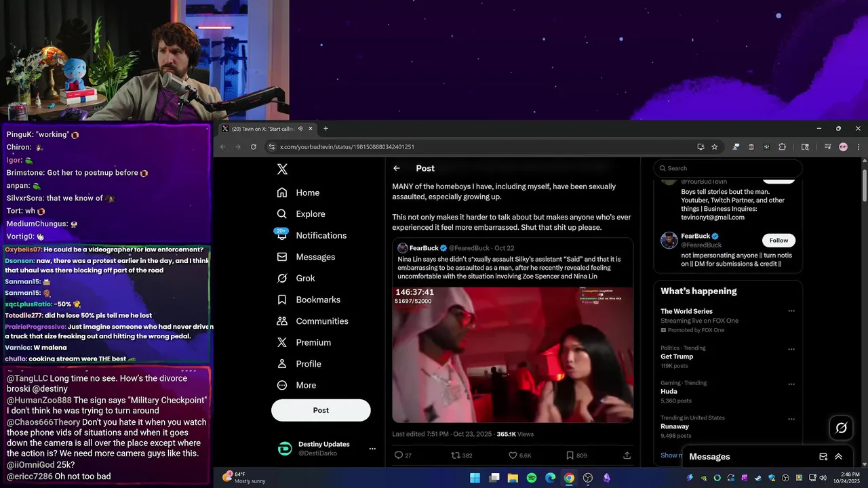868x488 pixels.
Task: Click inside the X Search field
Action: click(x=728, y=168)
